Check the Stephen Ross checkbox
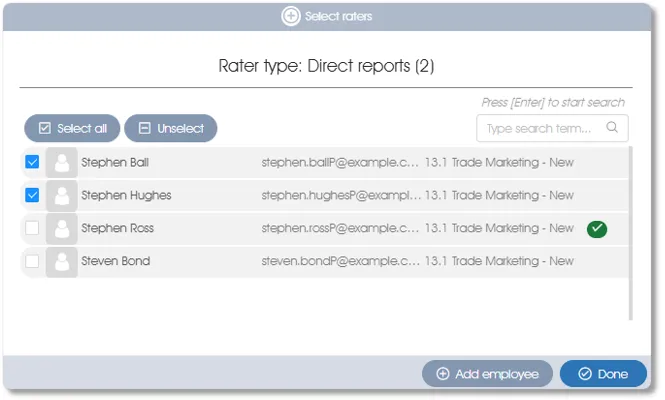Viewport: 665px width, 400px height. click(32, 229)
